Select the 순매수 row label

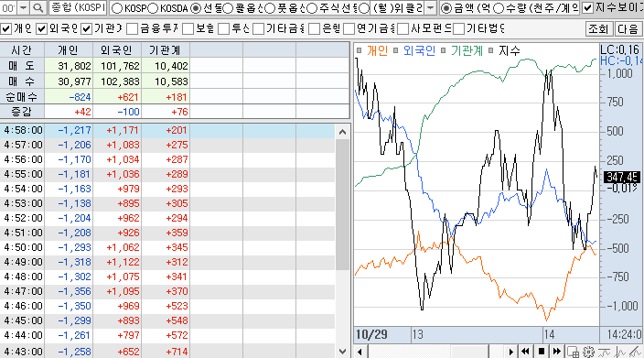tap(22, 97)
